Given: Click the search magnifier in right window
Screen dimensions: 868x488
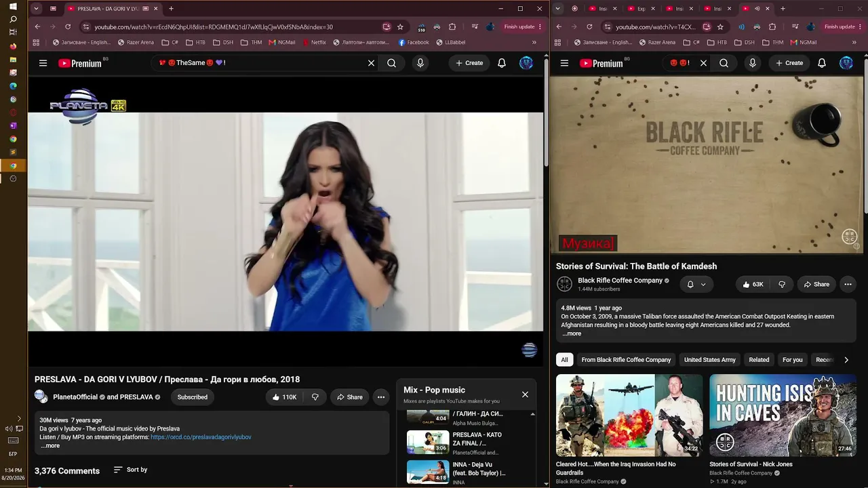Looking at the screenshot, I should [x=724, y=63].
